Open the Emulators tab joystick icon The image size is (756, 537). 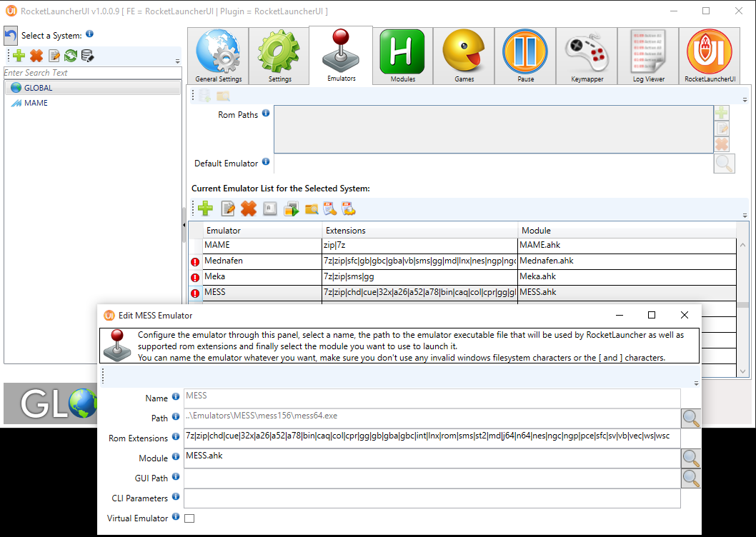coord(340,56)
